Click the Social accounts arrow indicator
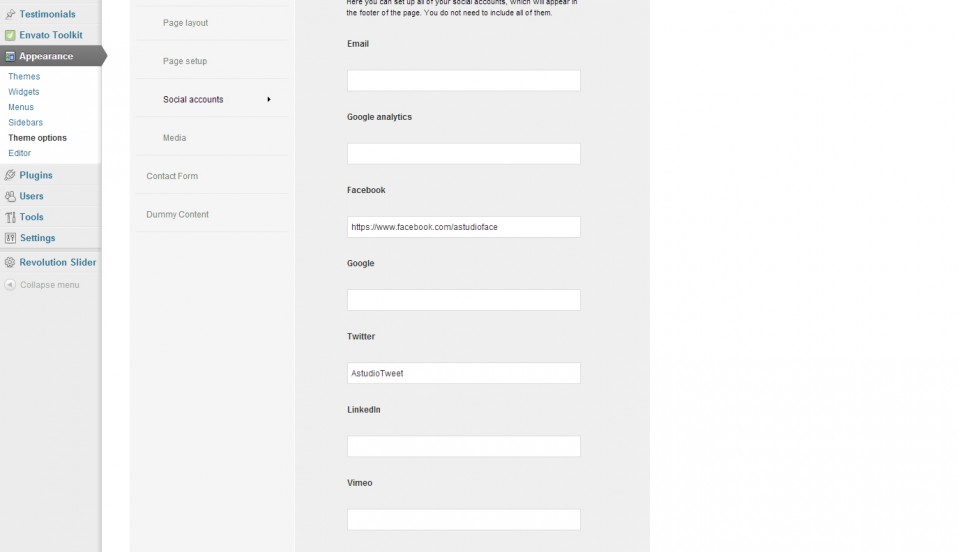 pos(269,99)
